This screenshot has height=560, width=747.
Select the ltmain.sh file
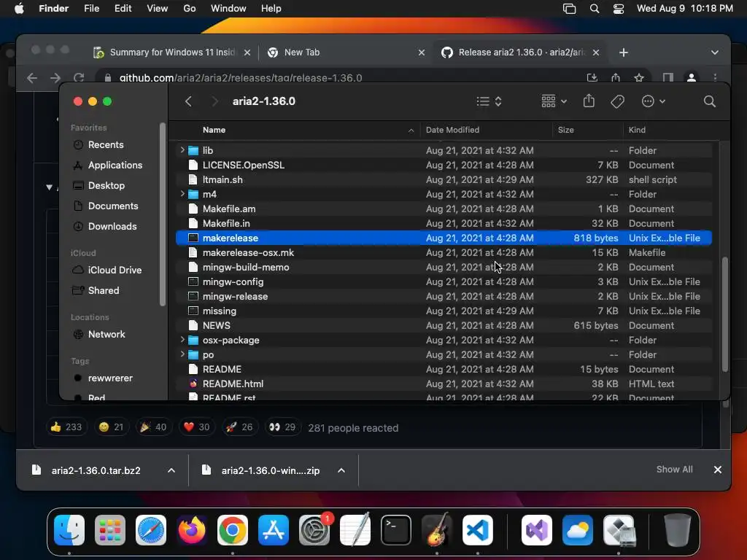[x=444, y=179]
